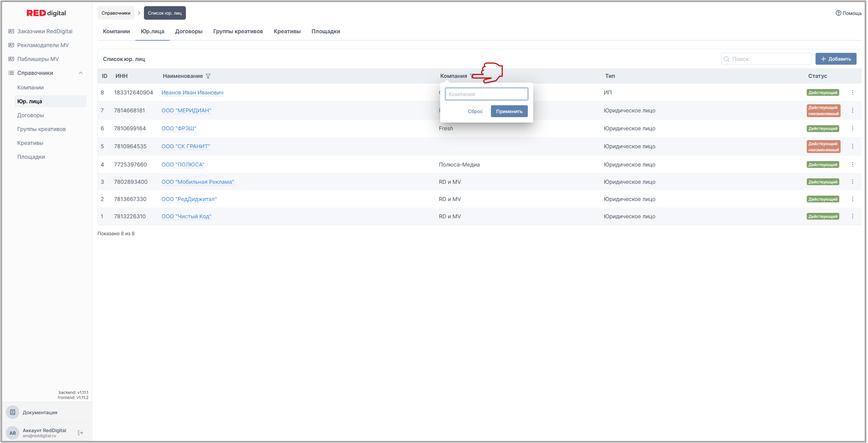
Task: Open the Документация icon in sidebar
Action: click(x=13, y=412)
